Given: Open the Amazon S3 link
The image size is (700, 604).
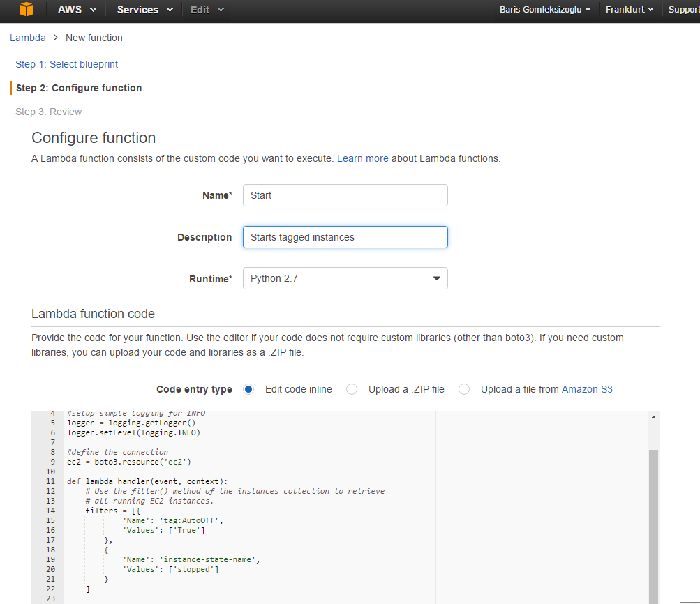Looking at the screenshot, I should click(x=587, y=389).
